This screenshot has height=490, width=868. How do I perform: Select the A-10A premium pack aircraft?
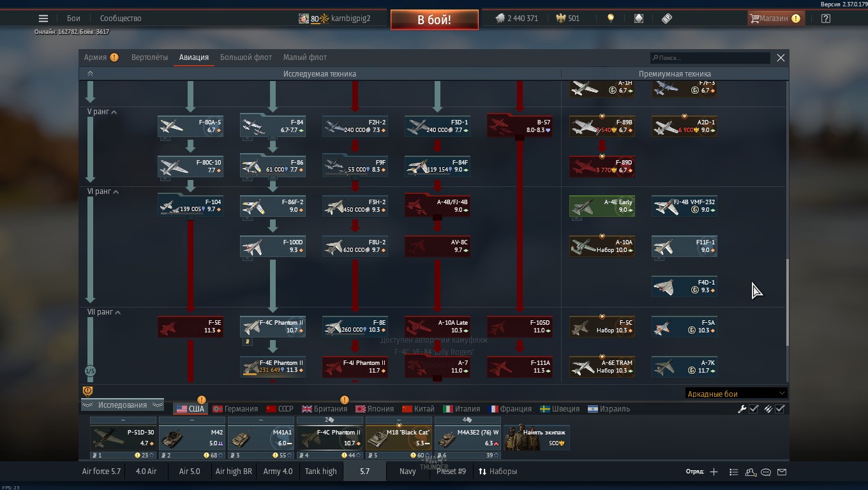point(602,246)
